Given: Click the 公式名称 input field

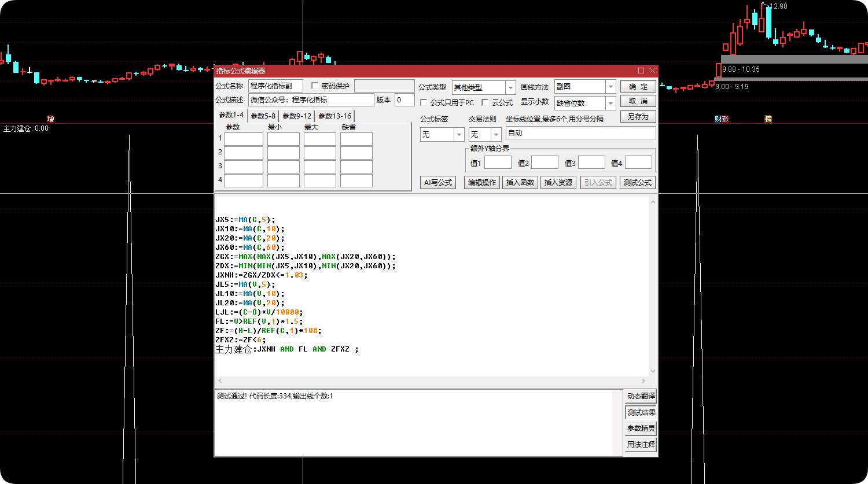Looking at the screenshot, I should pos(275,86).
